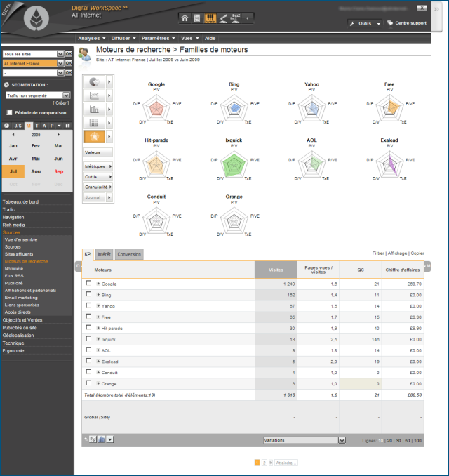The height and width of the screenshot is (476, 449).
Task: Show 50 lines per page
Action: pos(407,440)
